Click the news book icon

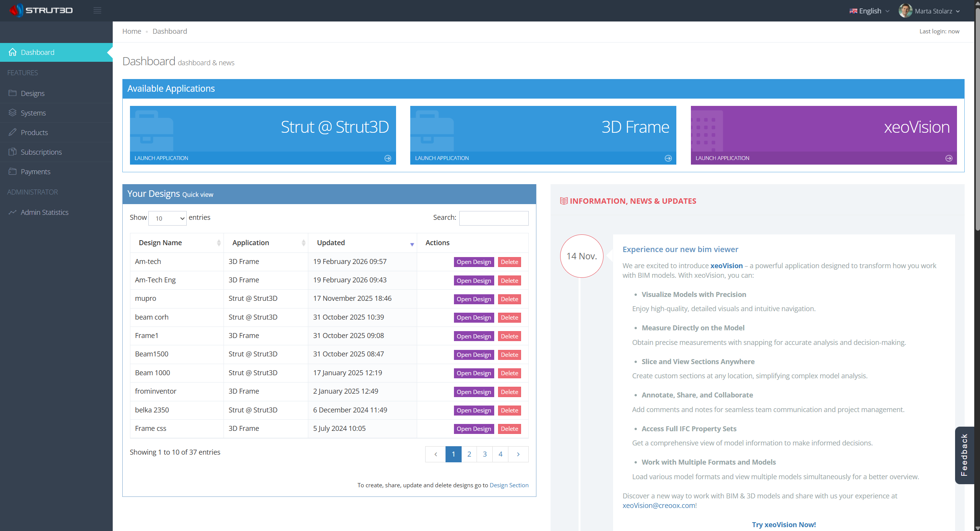coord(563,201)
